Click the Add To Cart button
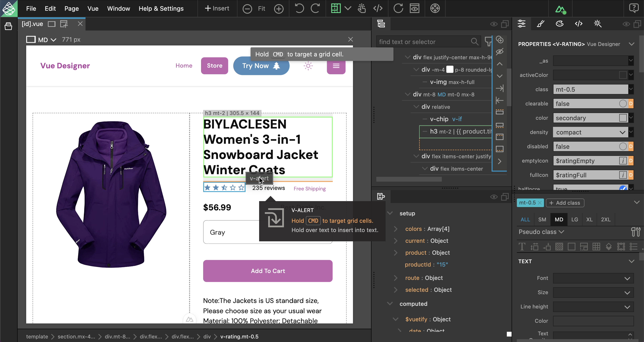The image size is (644, 342). coord(268,271)
